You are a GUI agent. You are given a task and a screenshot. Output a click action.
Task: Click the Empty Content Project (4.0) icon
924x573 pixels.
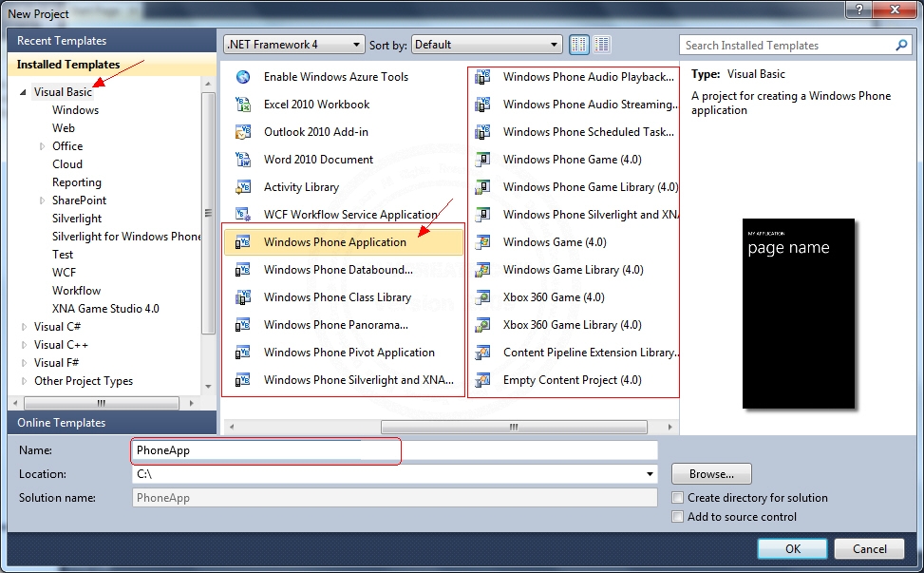click(x=482, y=380)
